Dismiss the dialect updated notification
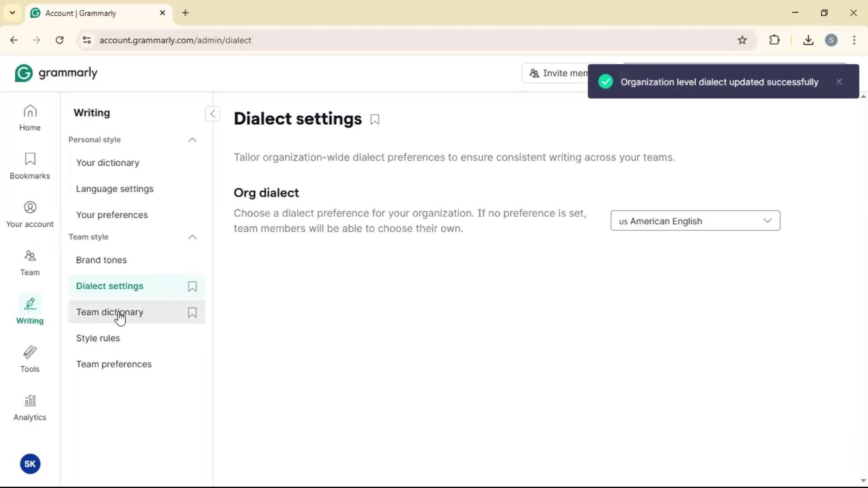Image resolution: width=868 pixels, height=488 pixels. (x=839, y=82)
